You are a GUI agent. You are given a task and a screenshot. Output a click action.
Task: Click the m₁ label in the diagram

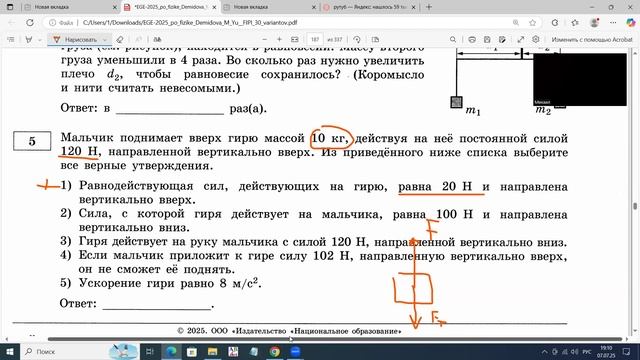(473, 111)
